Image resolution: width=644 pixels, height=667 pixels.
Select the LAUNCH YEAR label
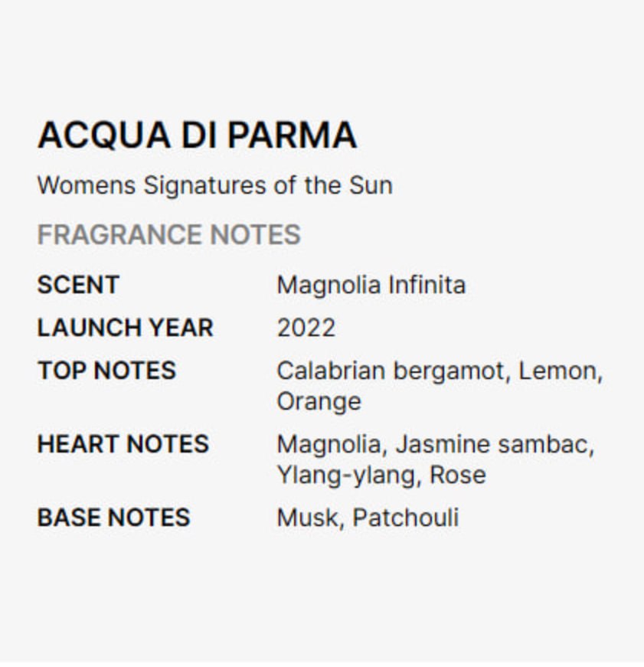(x=125, y=328)
